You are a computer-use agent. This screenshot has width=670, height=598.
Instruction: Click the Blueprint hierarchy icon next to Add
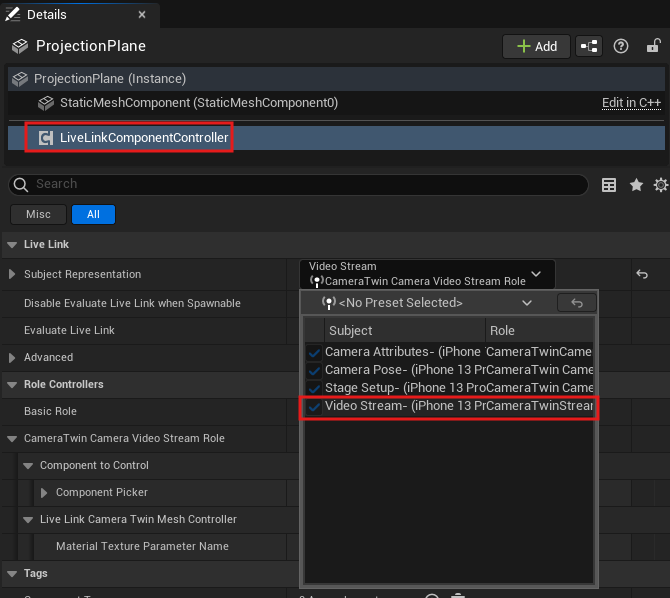point(589,46)
